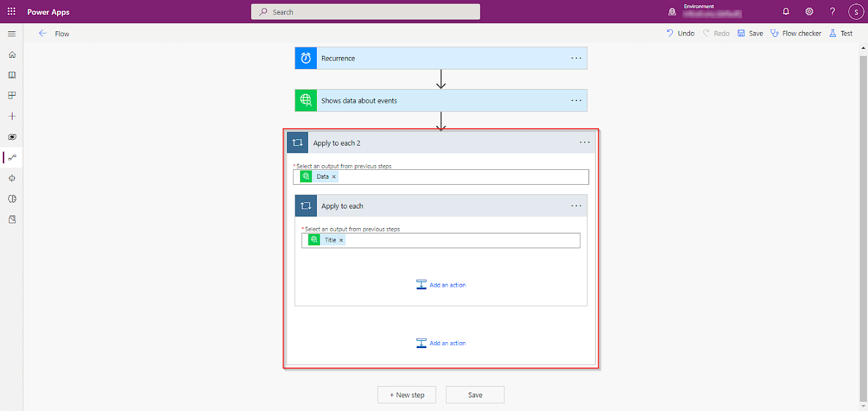Add an action inside Apply to each 2
The image size is (868, 411).
click(441, 343)
